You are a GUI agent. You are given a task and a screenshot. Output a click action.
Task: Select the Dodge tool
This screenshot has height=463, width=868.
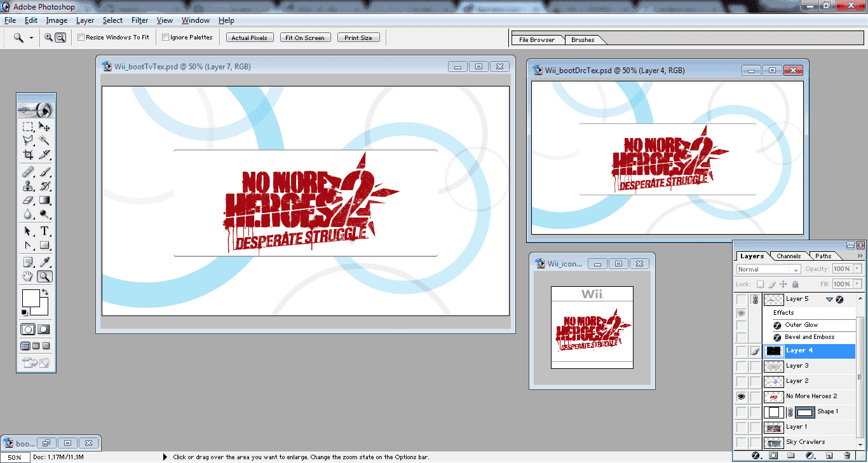click(x=44, y=214)
